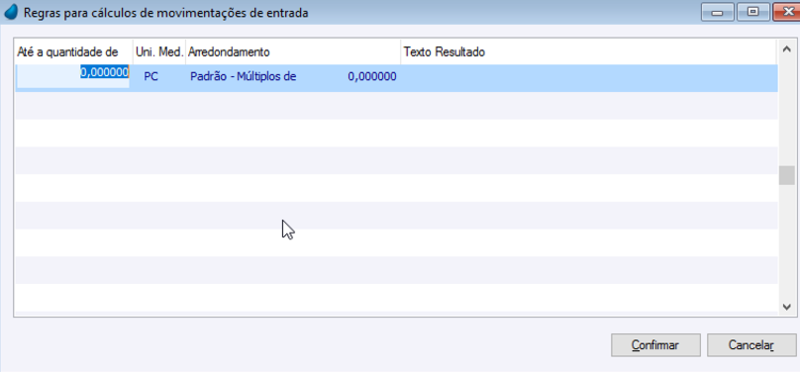The height and width of the screenshot is (372, 800).
Task: Select the 'Até a quantidade de' input field
Action: pos(73,77)
